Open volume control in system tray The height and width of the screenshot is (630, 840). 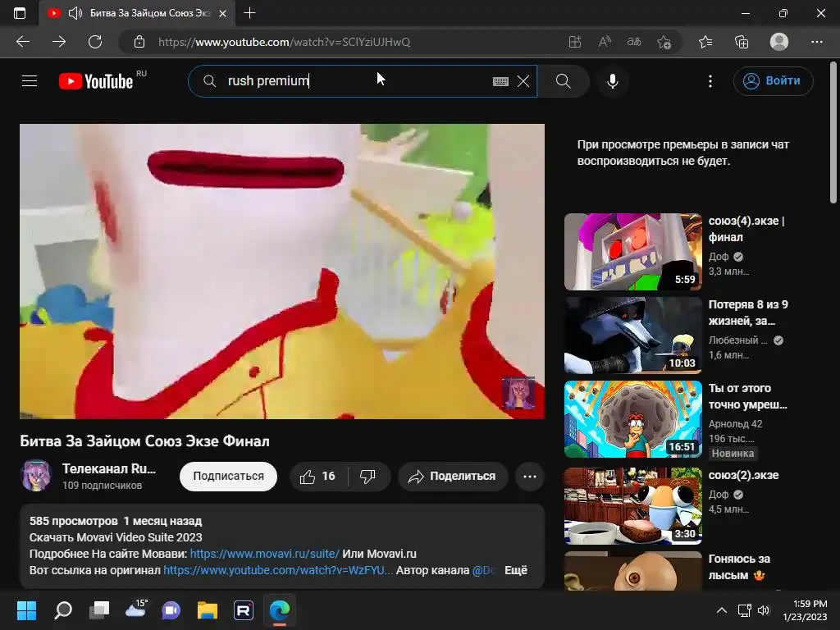[x=764, y=610]
